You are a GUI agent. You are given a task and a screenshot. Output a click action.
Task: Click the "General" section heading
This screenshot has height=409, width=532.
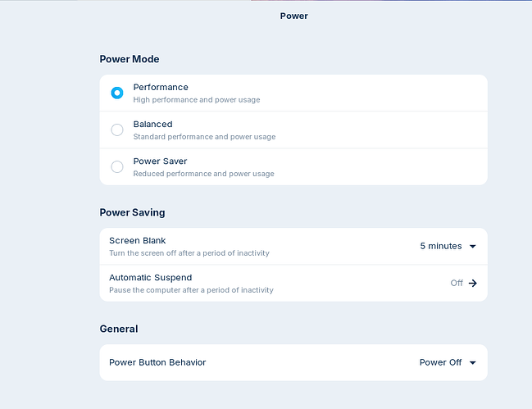coord(118,329)
